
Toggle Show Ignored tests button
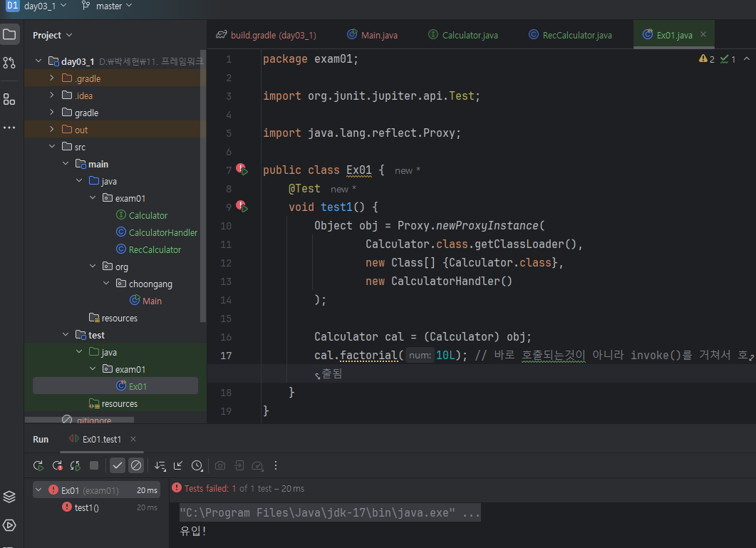tap(136, 465)
